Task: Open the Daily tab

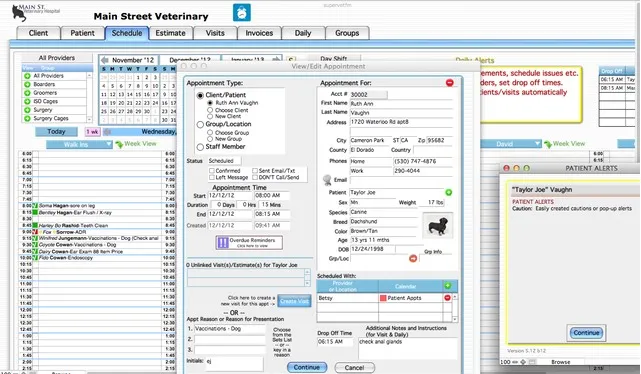Action: click(x=303, y=33)
